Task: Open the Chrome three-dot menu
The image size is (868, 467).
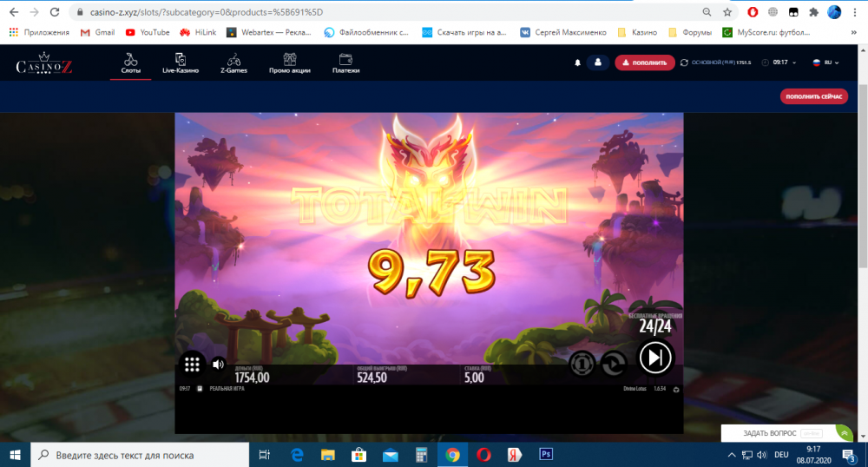Action: [855, 11]
